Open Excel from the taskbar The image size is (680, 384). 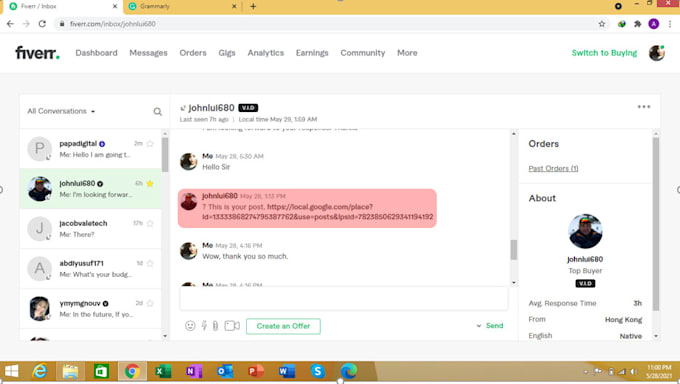click(x=163, y=371)
